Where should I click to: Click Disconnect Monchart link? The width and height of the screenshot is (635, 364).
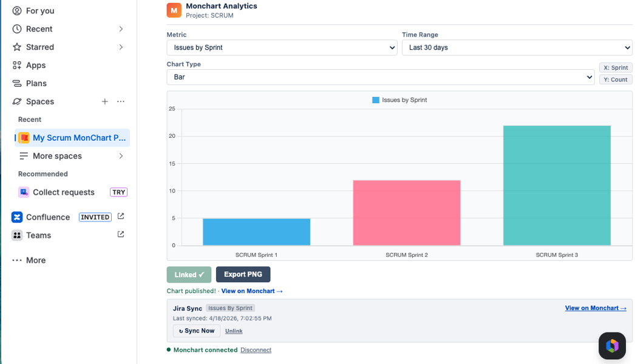tap(256, 350)
